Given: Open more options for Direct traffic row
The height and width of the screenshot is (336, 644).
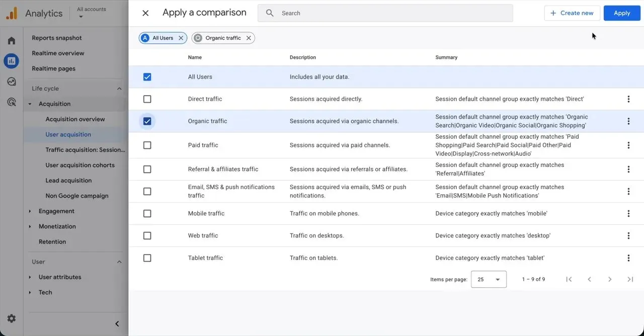Looking at the screenshot, I should (x=628, y=99).
